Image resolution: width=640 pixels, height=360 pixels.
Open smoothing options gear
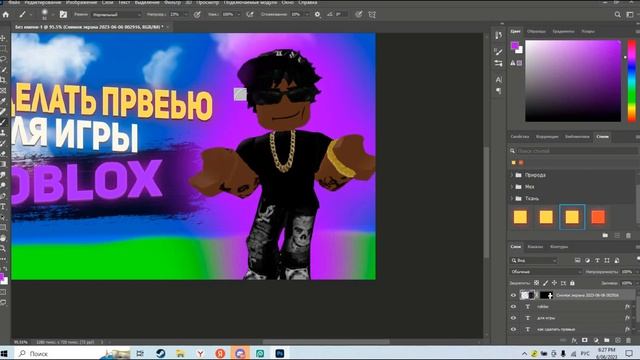pos(317,14)
